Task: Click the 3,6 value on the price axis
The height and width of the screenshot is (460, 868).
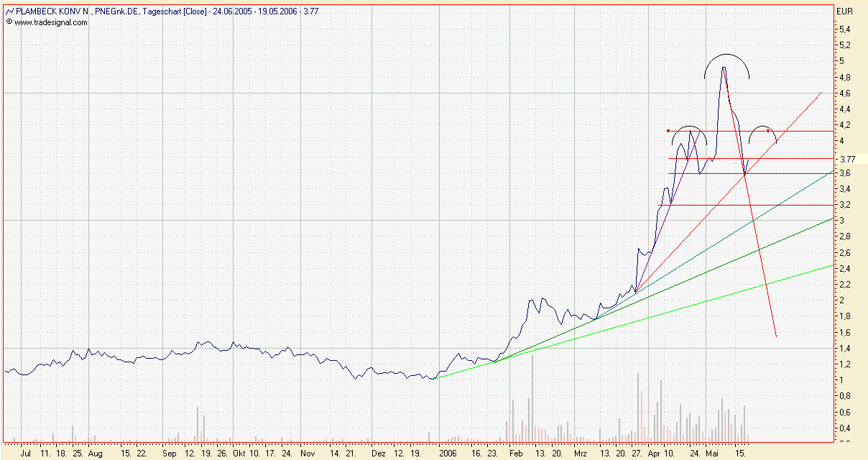Action: (x=845, y=173)
